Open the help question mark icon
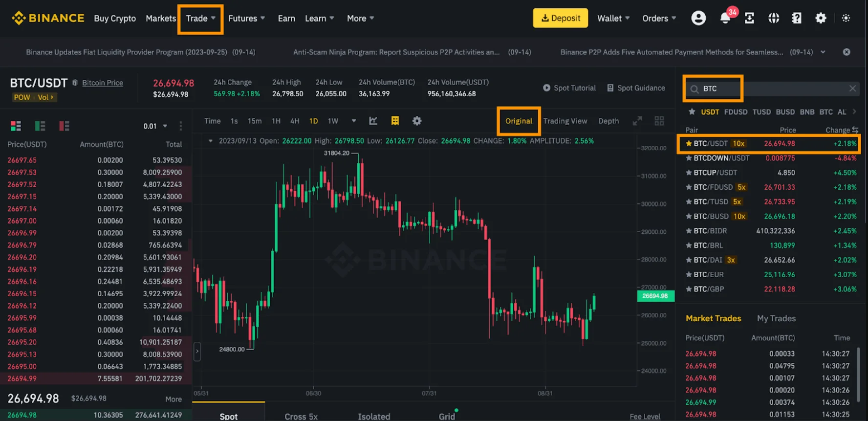 (797, 18)
